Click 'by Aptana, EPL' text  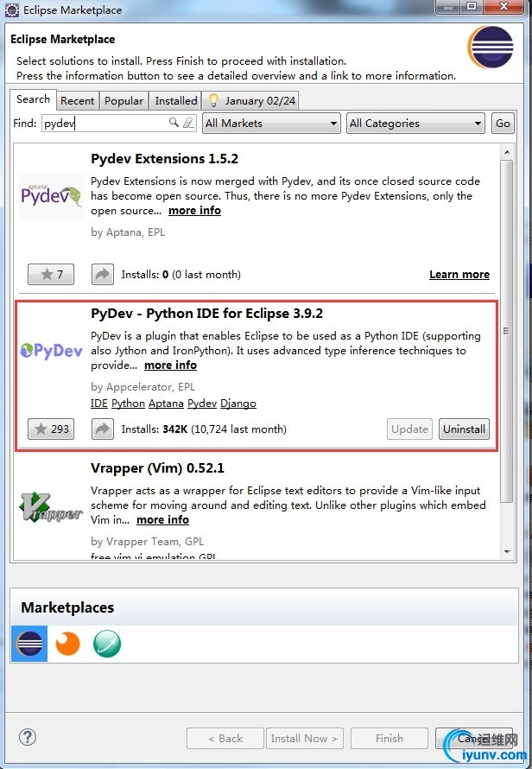[128, 232]
